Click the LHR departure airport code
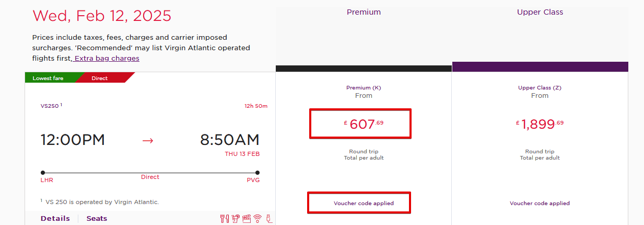644x225 pixels. tap(47, 180)
